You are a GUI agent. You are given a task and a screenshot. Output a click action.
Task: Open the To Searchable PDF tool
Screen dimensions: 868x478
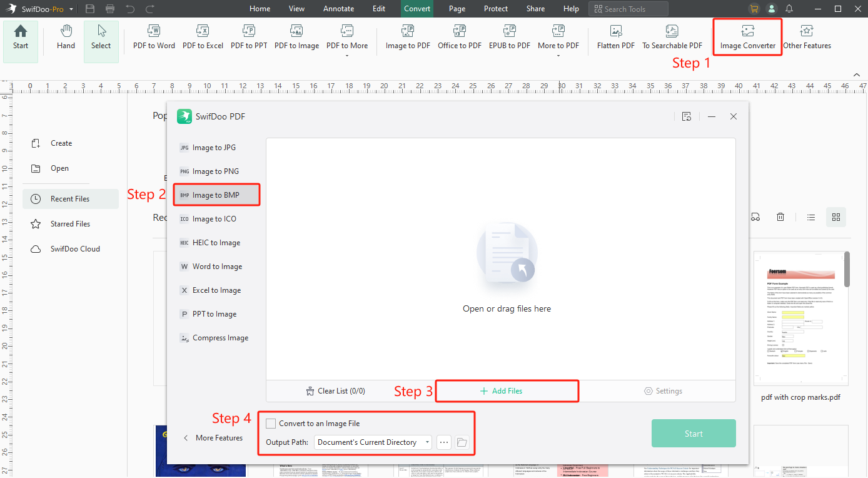click(672, 38)
